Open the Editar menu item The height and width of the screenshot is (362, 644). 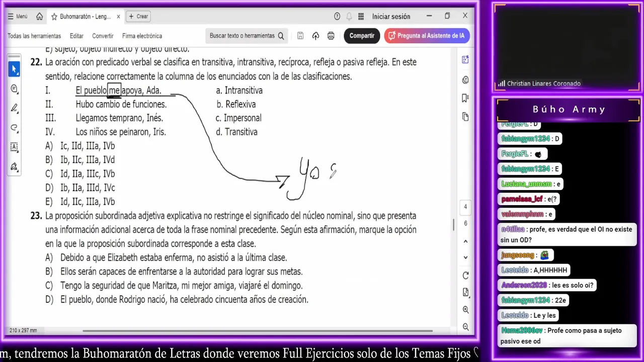[76, 36]
